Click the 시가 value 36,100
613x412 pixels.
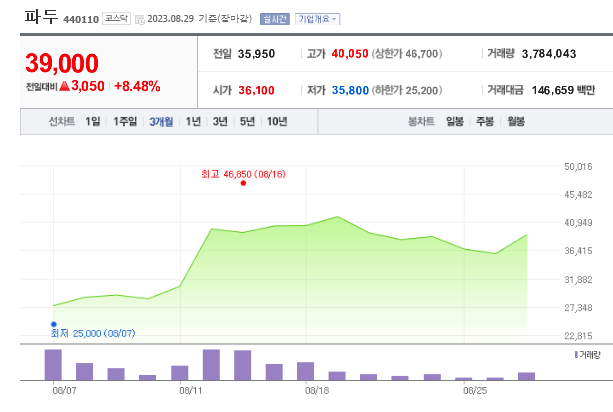click(x=256, y=91)
